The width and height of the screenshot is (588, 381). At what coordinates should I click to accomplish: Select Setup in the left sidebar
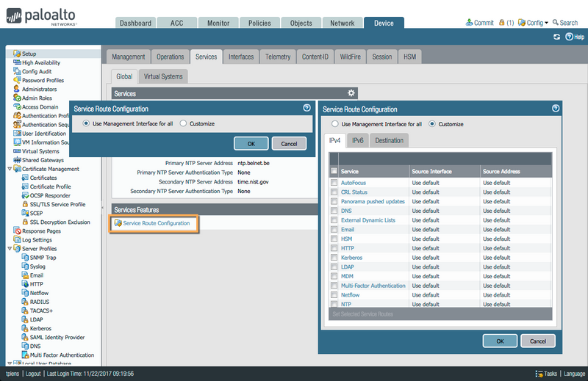point(29,54)
